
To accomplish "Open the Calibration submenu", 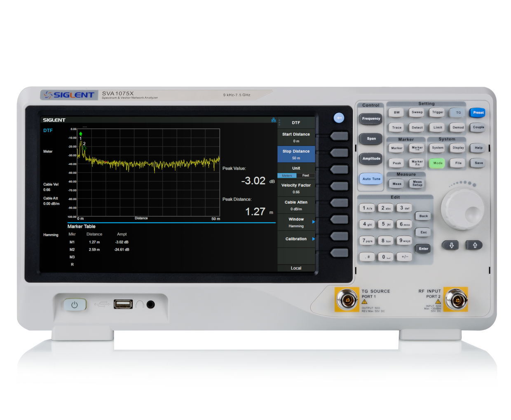I will [x=296, y=239].
